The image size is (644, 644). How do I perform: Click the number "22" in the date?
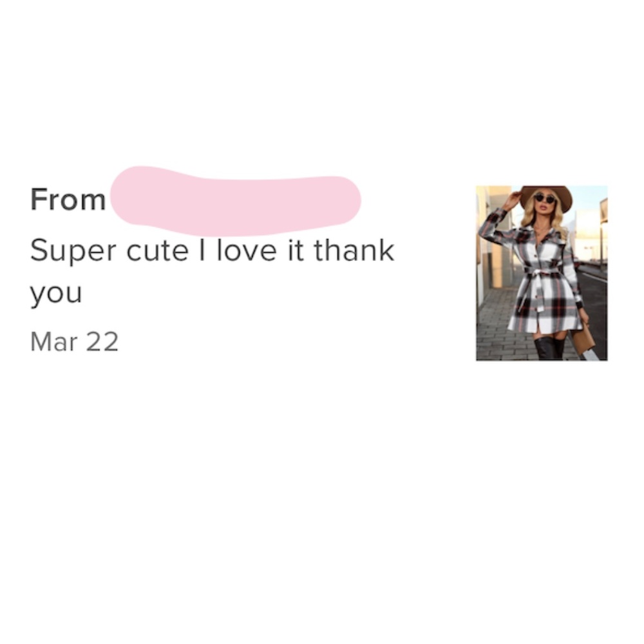[x=102, y=341]
